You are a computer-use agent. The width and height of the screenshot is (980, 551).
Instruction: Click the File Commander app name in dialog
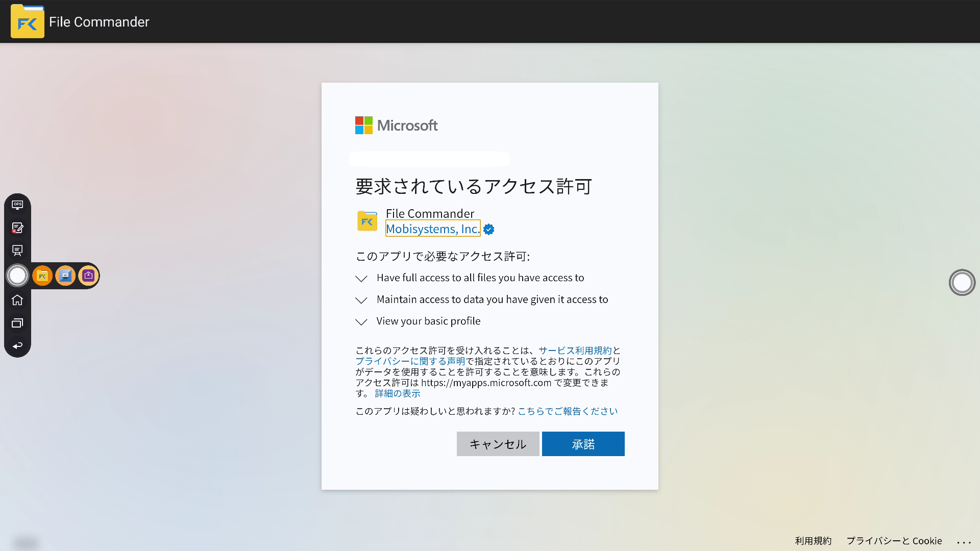coord(430,213)
